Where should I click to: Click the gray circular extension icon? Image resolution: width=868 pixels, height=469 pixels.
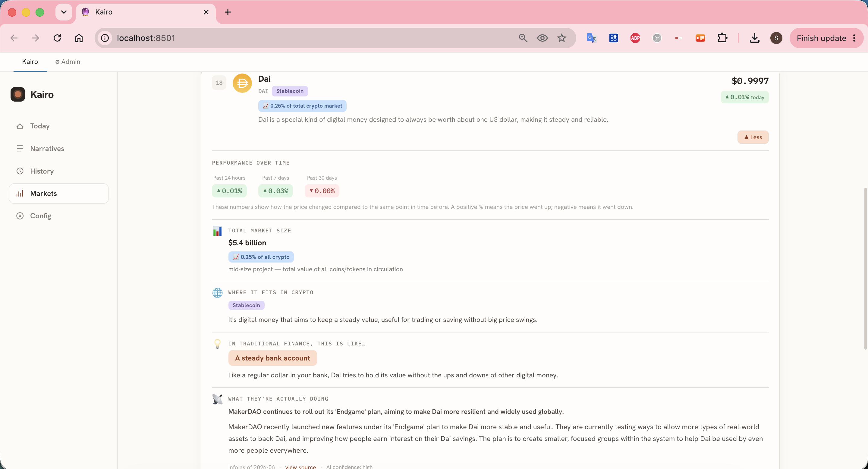(x=657, y=38)
